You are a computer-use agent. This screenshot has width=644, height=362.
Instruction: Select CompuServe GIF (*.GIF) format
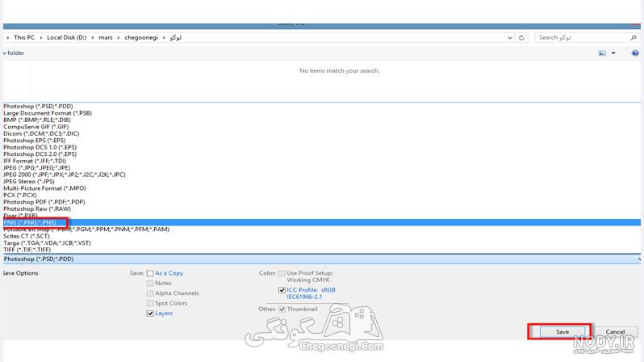coord(36,127)
